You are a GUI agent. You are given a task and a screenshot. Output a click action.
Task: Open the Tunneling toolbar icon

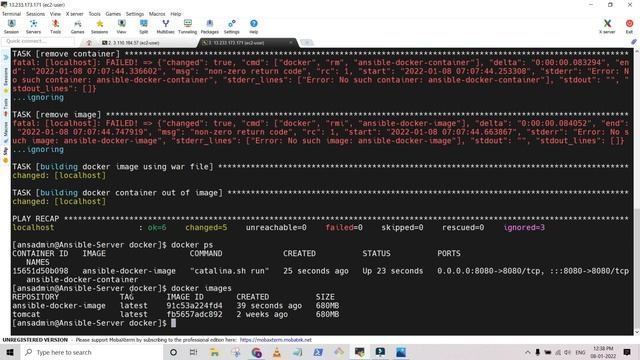coord(187,27)
